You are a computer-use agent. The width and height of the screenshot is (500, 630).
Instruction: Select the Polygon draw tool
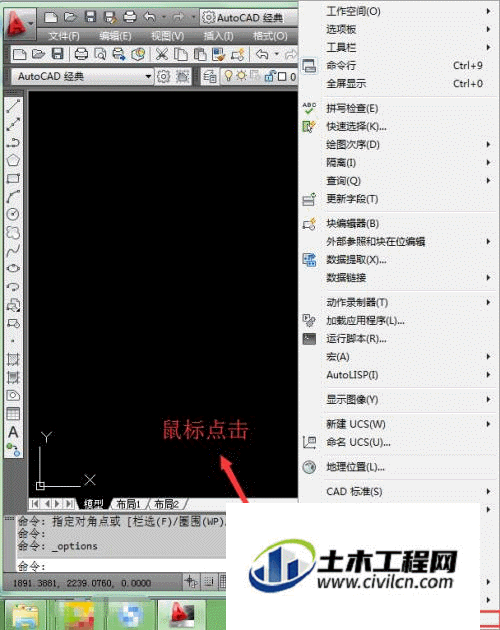click(13, 160)
